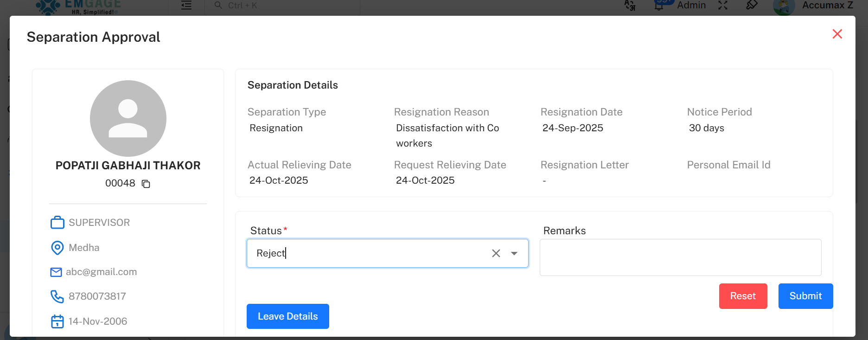Click the phone icon beside 8780073817
This screenshot has width=868, height=340.
(x=57, y=296)
